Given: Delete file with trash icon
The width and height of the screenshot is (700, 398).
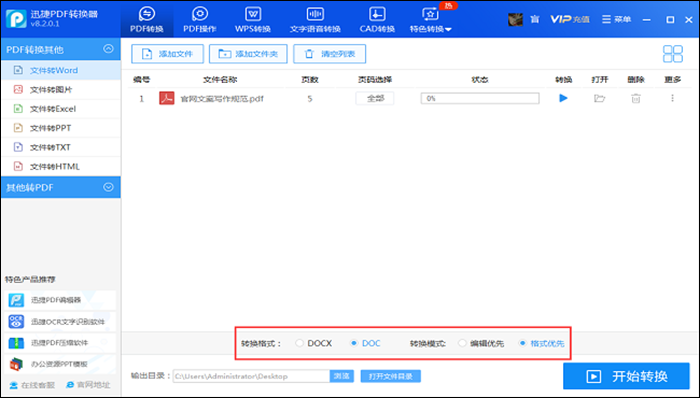Looking at the screenshot, I should [x=636, y=98].
